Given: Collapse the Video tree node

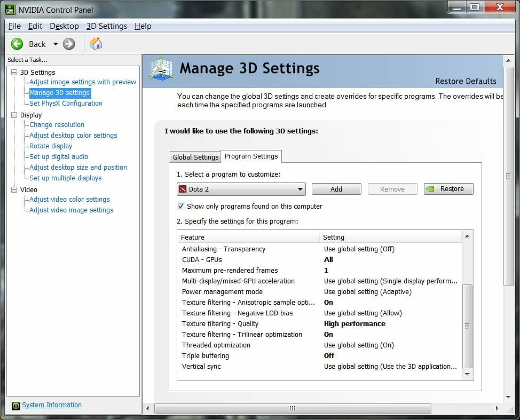Looking at the screenshot, I should tap(14, 189).
